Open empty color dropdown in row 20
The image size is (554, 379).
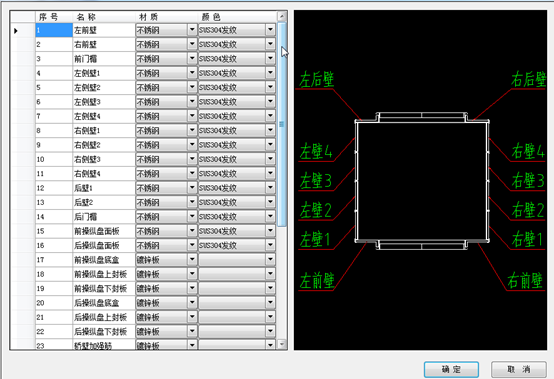(270, 303)
